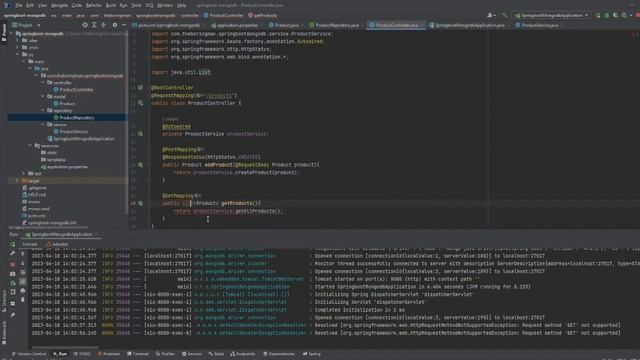This screenshot has height=360, width=640.
Task: Open the run configuration dropdown
Action: (551, 16)
